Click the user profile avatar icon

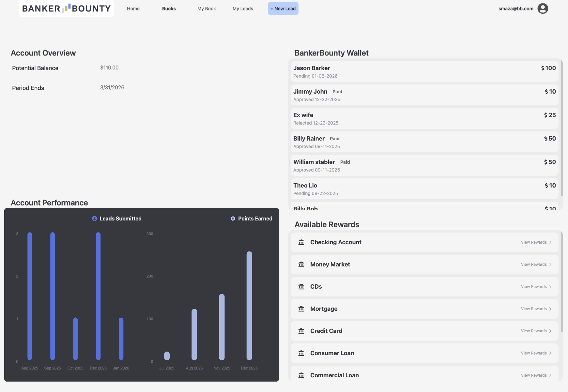coord(543,8)
